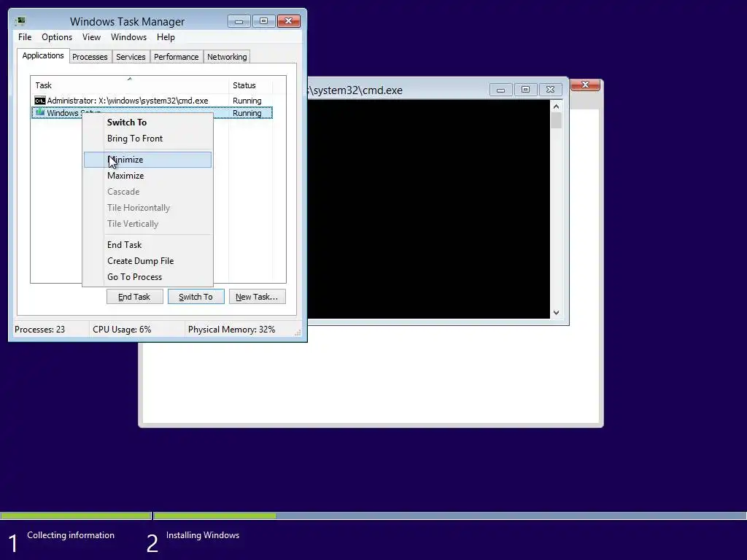Choose Minimize in the context menu
Viewport: 747px width, 560px height.
tap(147, 160)
